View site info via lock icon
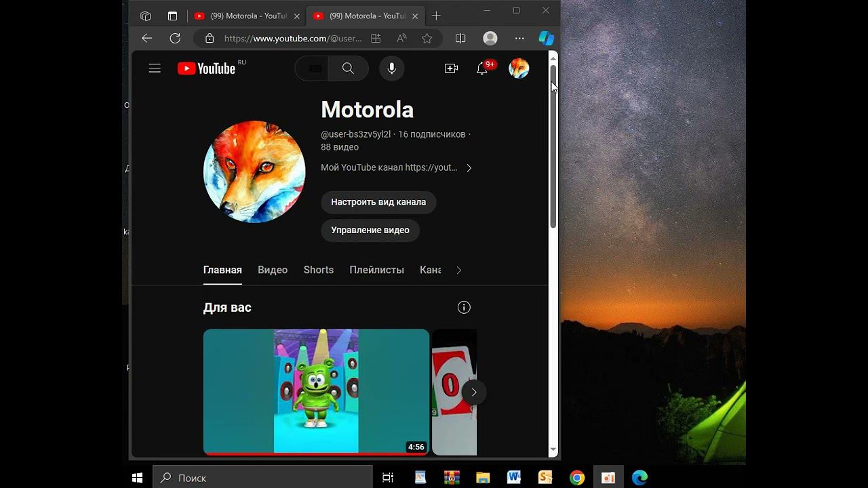The height and width of the screenshot is (488, 868). (210, 39)
